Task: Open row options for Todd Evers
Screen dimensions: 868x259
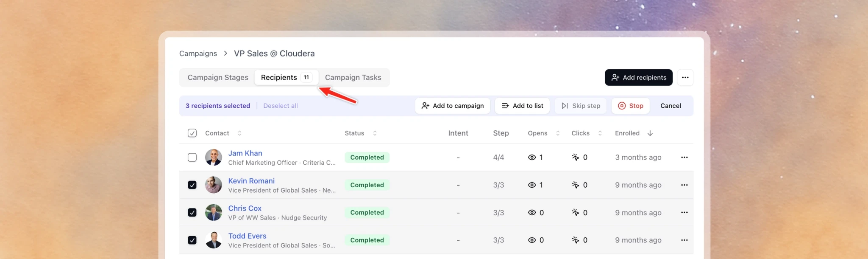Action: [x=684, y=240]
